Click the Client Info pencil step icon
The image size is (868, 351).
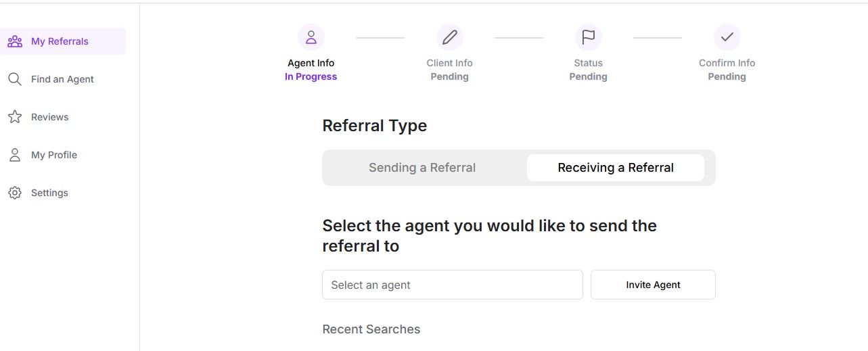click(450, 37)
